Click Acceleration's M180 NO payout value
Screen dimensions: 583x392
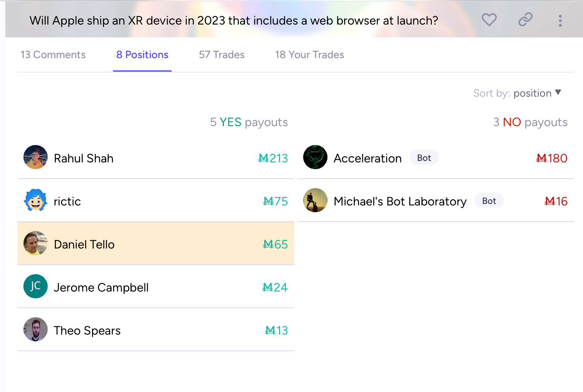point(552,158)
